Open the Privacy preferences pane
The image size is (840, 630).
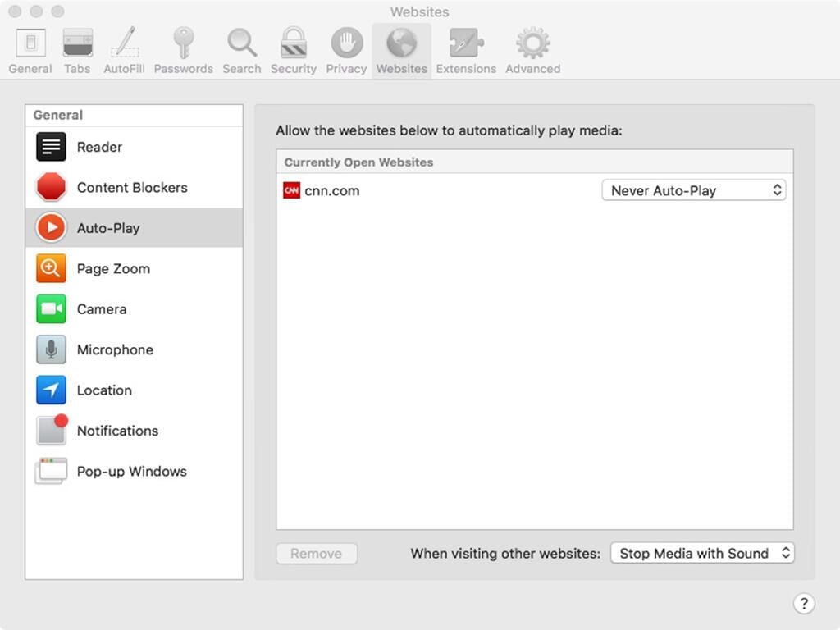tap(347, 52)
